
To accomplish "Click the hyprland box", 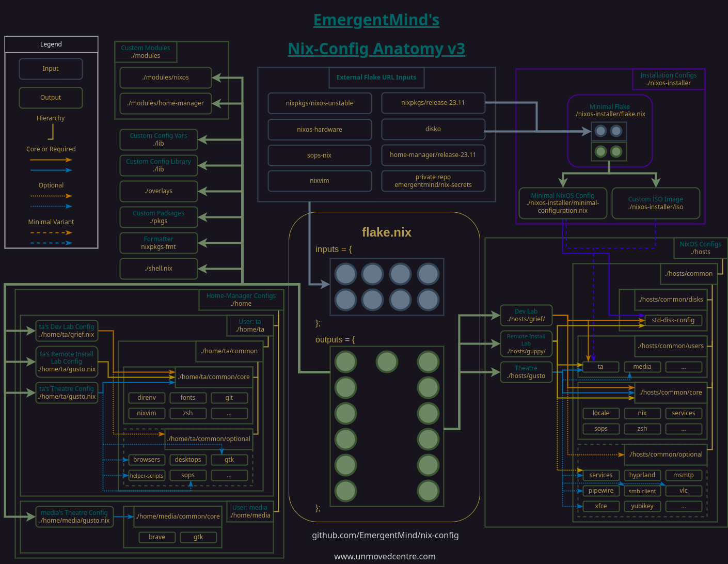I will tap(642, 475).
